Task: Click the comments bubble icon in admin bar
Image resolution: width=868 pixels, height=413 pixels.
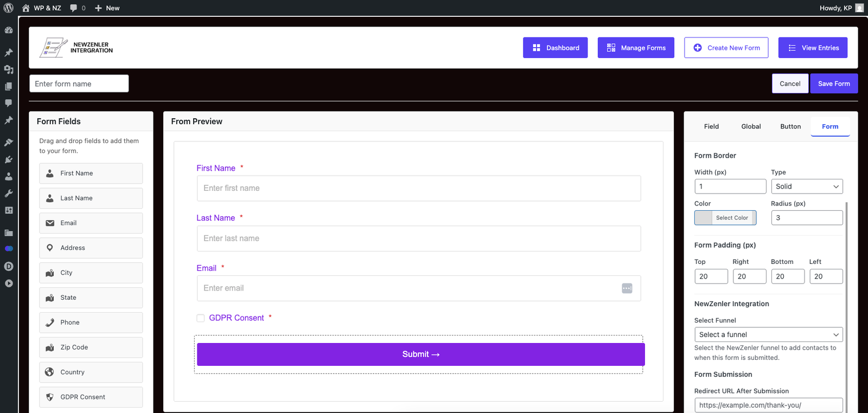Action: click(x=74, y=8)
